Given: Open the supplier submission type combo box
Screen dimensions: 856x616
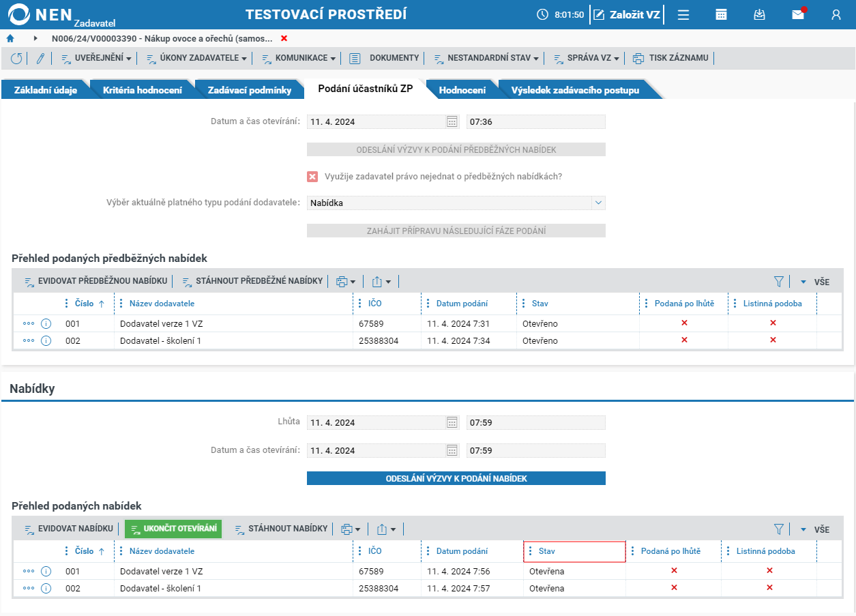Looking at the screenshot, I should (x=456, y=203).
